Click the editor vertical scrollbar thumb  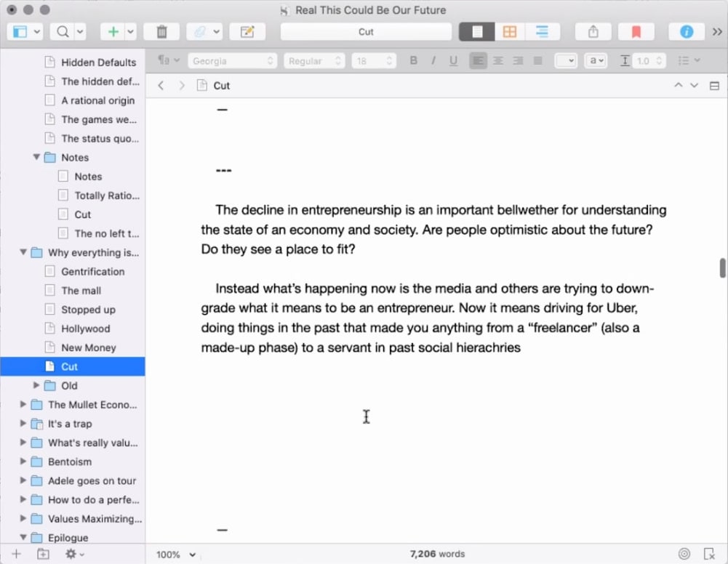(x=722, y=267)
